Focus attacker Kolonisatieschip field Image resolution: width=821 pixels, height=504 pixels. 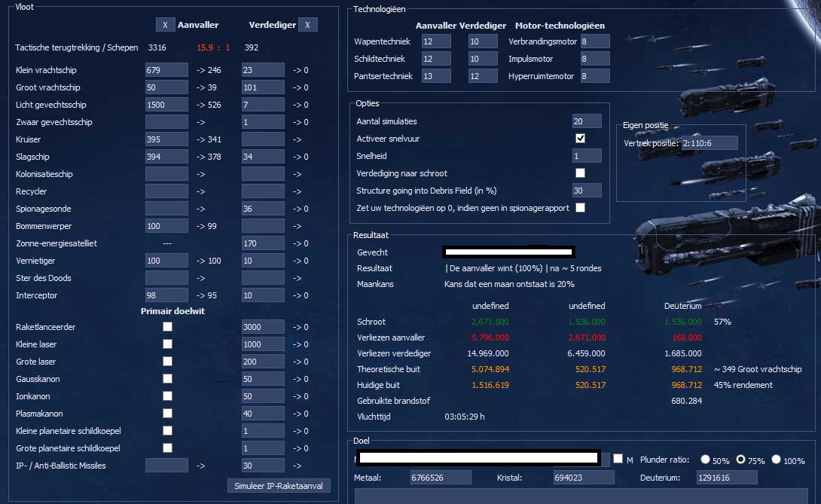pyautogui.click(x=166, y=173)
